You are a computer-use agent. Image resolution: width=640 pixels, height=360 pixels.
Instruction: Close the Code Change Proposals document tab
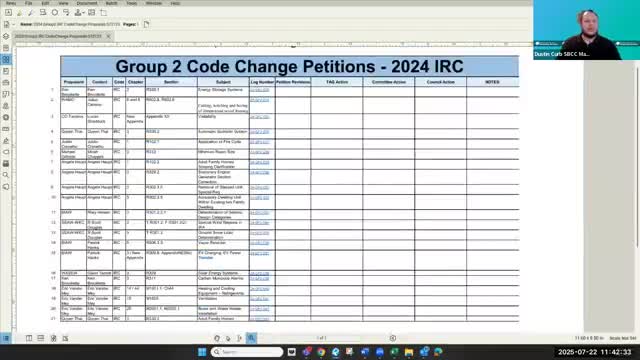[109, 36]
